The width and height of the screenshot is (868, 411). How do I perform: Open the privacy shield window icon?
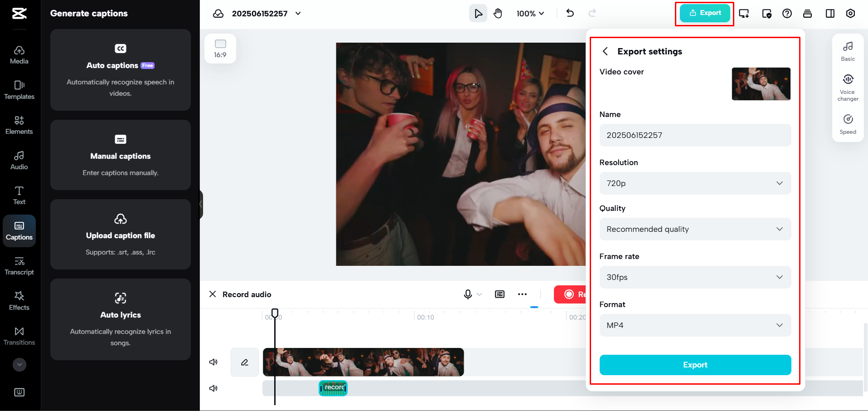[766, 14]
